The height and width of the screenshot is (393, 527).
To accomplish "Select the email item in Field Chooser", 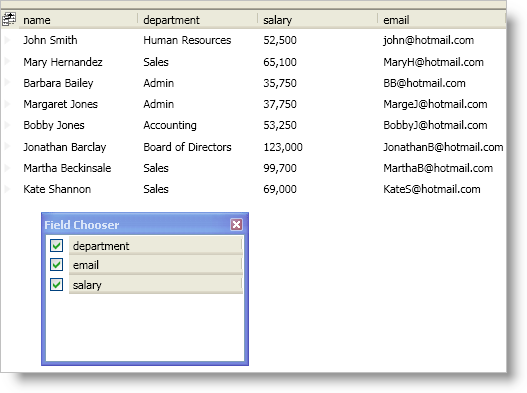I will pos(156,265).
